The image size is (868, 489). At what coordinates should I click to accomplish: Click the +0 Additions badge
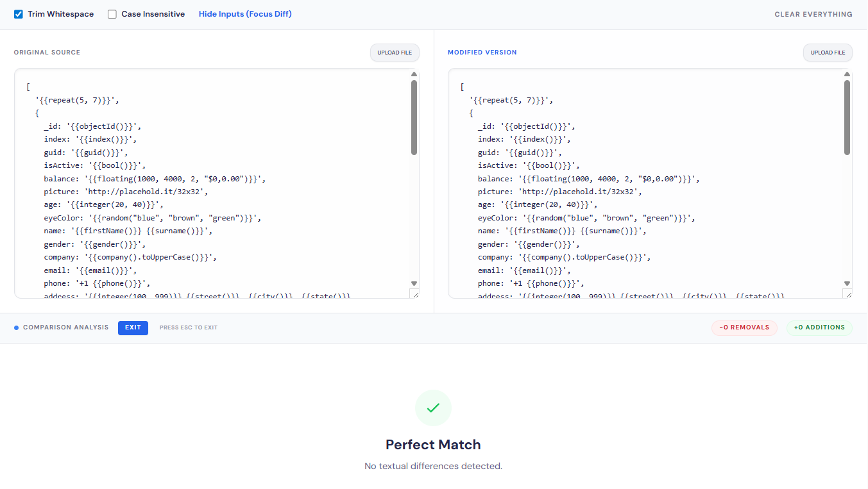[x=819, y=327]
